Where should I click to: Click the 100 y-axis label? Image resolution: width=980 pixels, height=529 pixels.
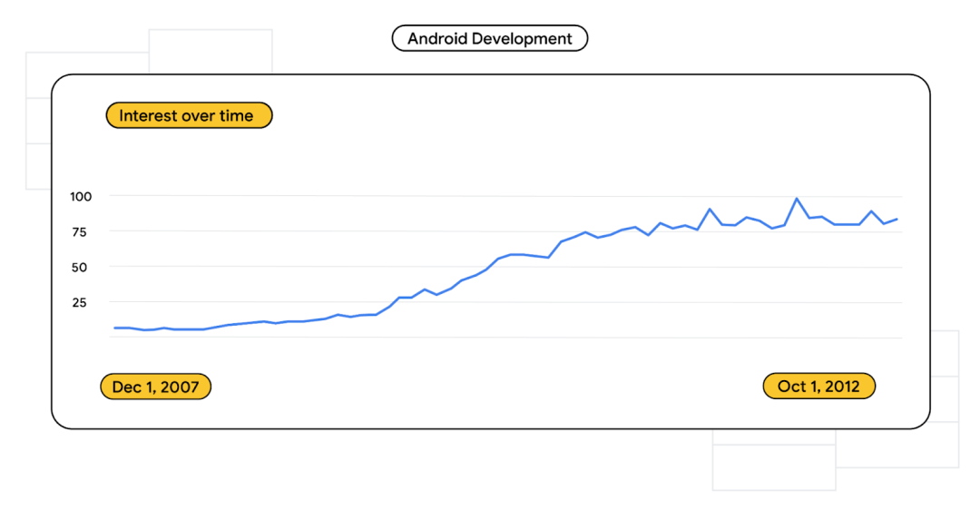pos(81,197)
